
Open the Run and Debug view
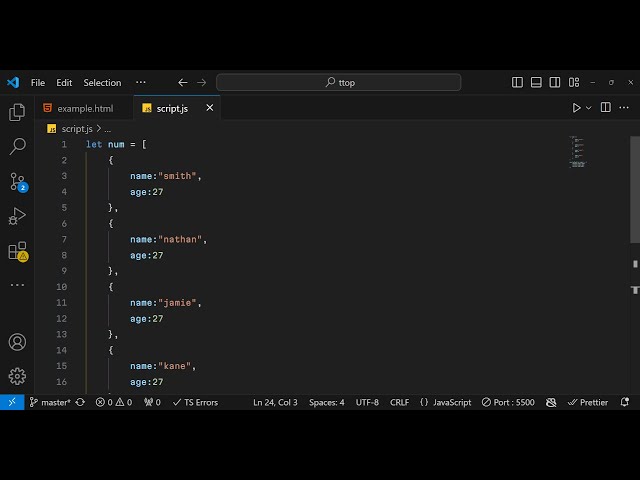click(x=17, y=216)
